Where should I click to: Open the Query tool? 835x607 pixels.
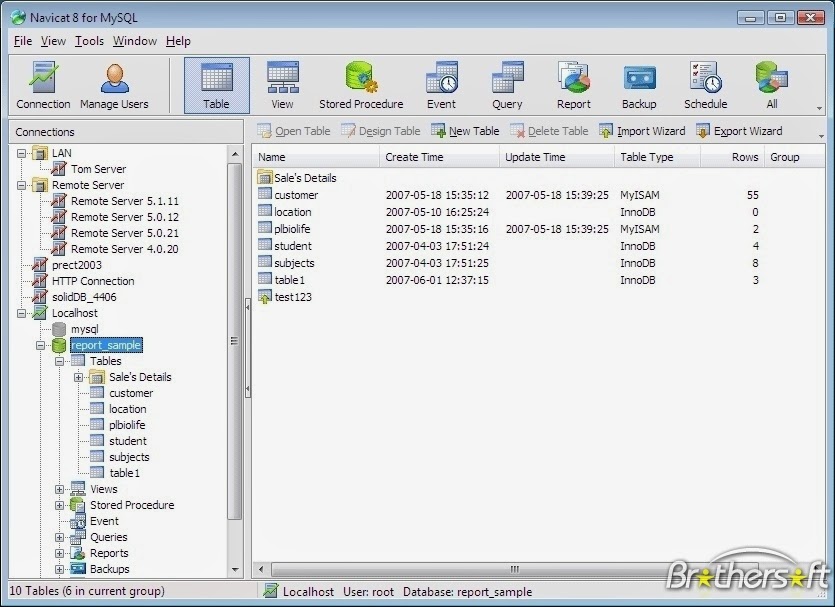[x=507, y=84]
